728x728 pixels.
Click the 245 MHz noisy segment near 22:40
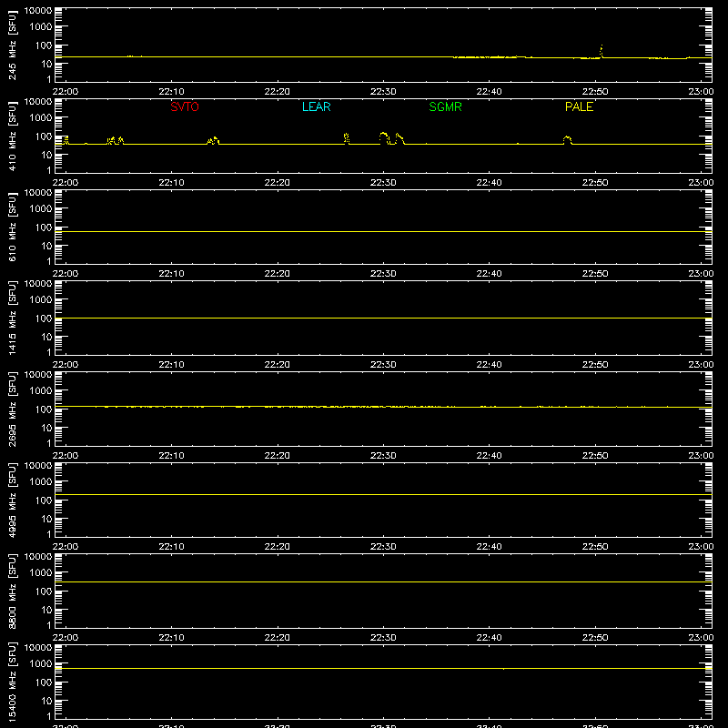click(x=488, y=56)
